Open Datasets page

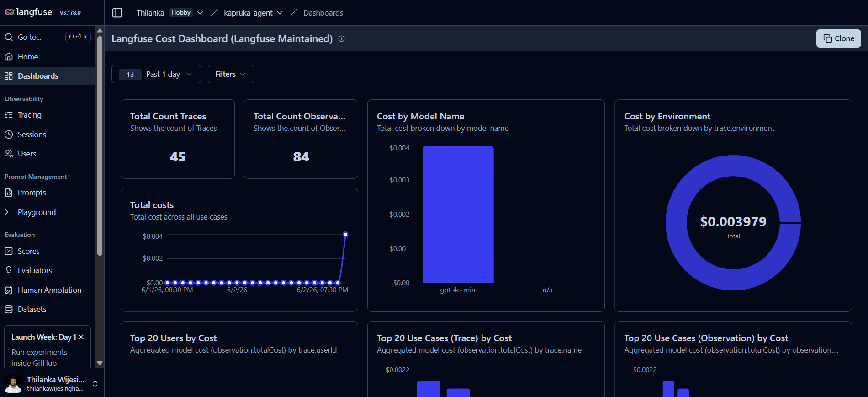pos(48,309)
